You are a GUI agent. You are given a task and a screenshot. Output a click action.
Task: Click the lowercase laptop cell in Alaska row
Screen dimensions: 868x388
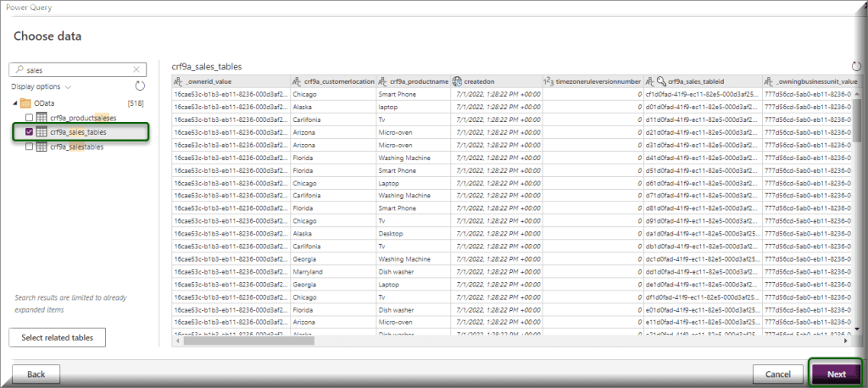(x=413, y=107)
